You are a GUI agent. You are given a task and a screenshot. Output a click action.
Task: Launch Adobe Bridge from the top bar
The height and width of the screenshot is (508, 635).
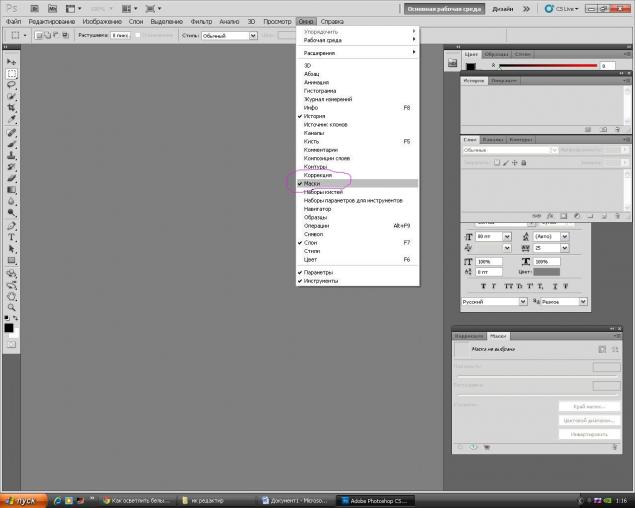[x=34, y=9]
